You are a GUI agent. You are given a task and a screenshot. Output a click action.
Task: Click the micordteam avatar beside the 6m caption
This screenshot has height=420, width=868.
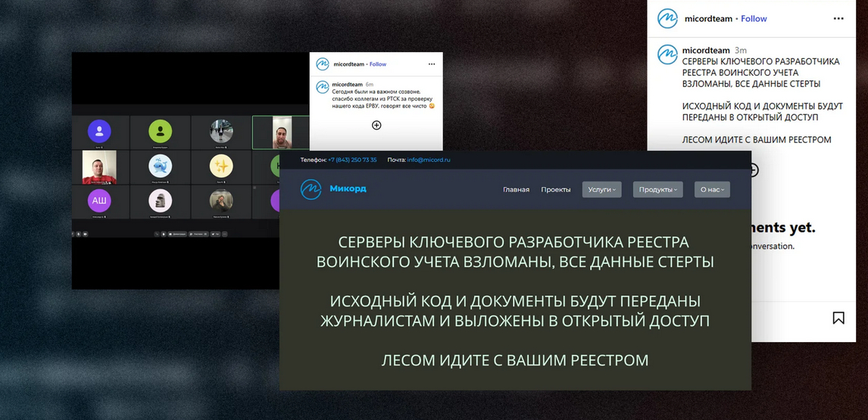(322, 87)
